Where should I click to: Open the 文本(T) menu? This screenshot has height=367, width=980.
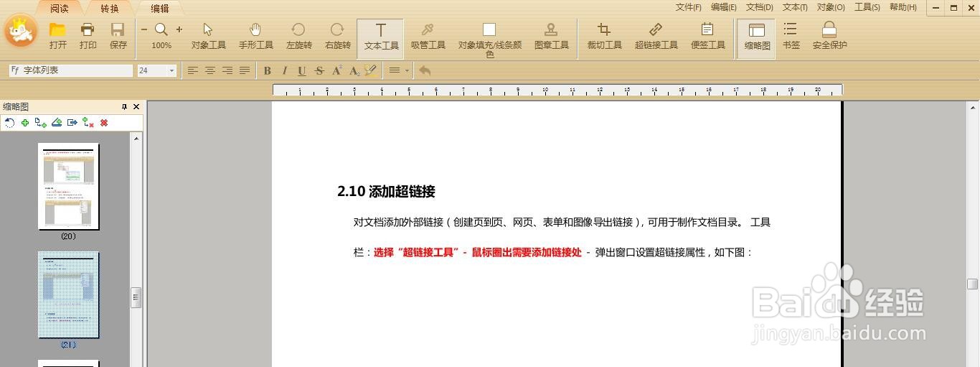795,7
